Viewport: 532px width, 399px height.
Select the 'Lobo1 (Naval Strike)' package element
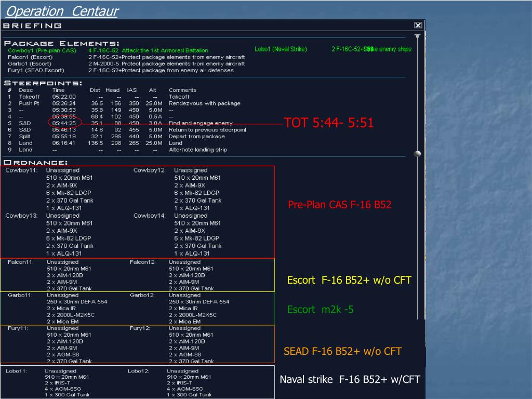pos(281,49)
